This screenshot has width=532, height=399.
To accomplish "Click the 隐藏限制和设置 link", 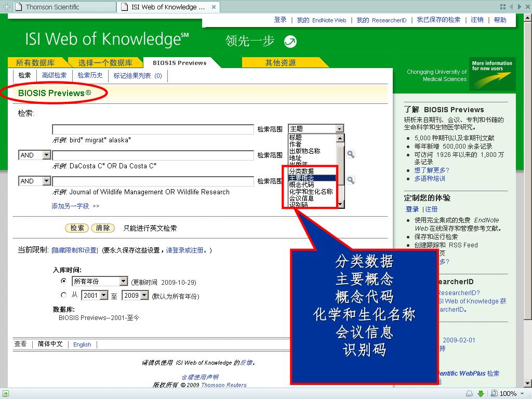I will tap(75, 250).
